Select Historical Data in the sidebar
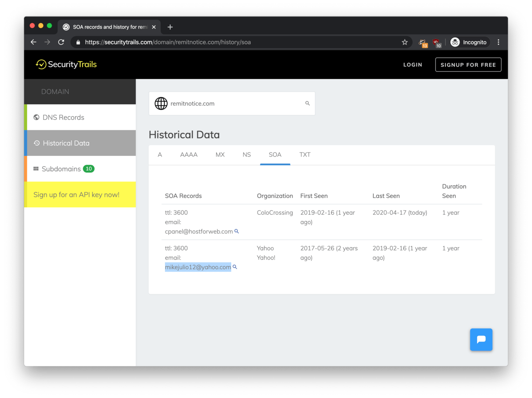 pyautogui.click(x=80, y=143)
